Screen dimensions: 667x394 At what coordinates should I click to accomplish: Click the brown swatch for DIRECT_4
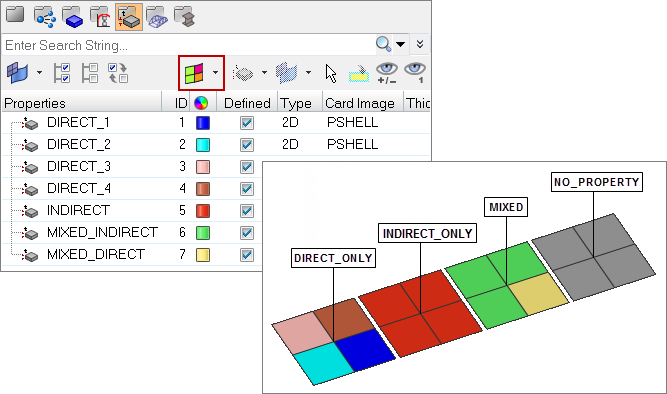[203, 189]
